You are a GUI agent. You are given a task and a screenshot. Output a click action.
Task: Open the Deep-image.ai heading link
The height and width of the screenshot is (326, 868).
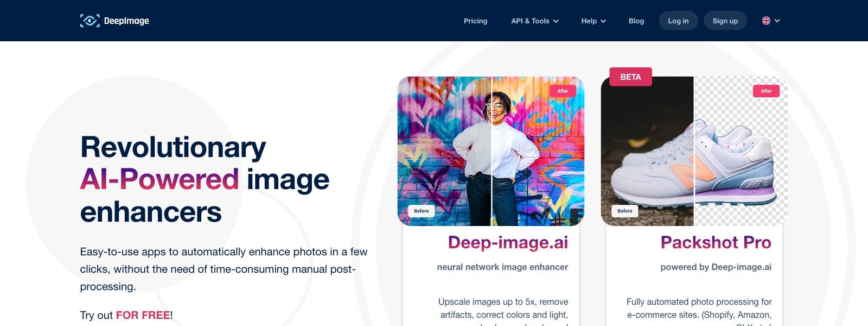(x=508, y=242)
